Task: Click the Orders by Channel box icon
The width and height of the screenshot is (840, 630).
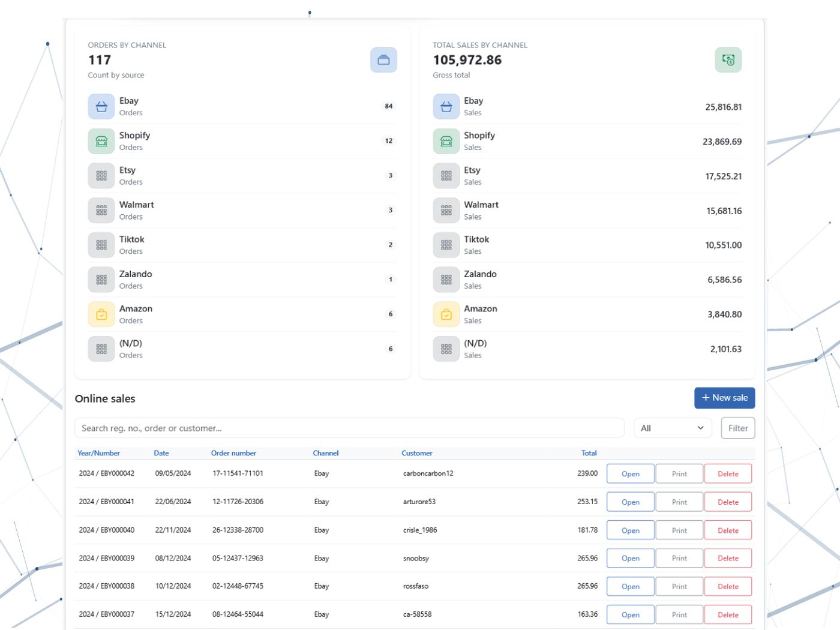Action: pyautogui.click(x=383, y=60)
